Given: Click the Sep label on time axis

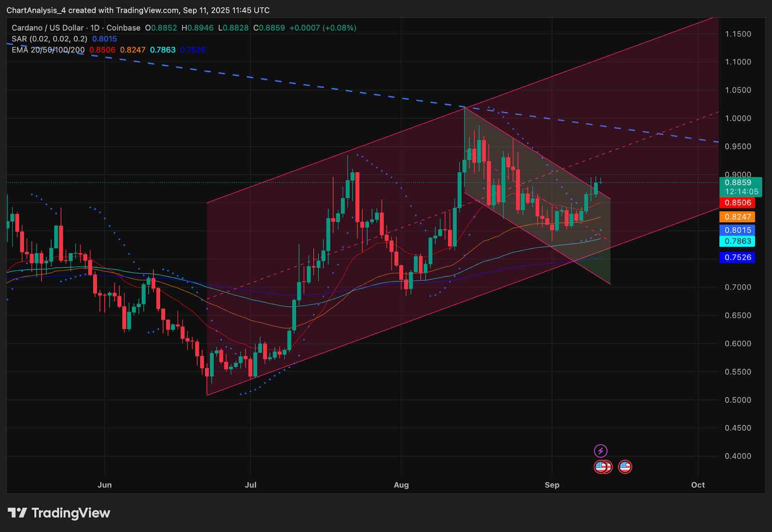Looking at the screenshot, I should [x=552, y=485].
